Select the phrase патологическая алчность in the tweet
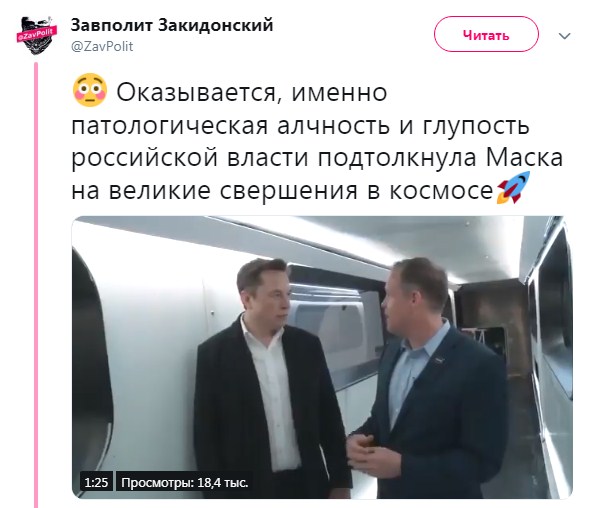The image size is (597, 508). click(x=230, y=126)
